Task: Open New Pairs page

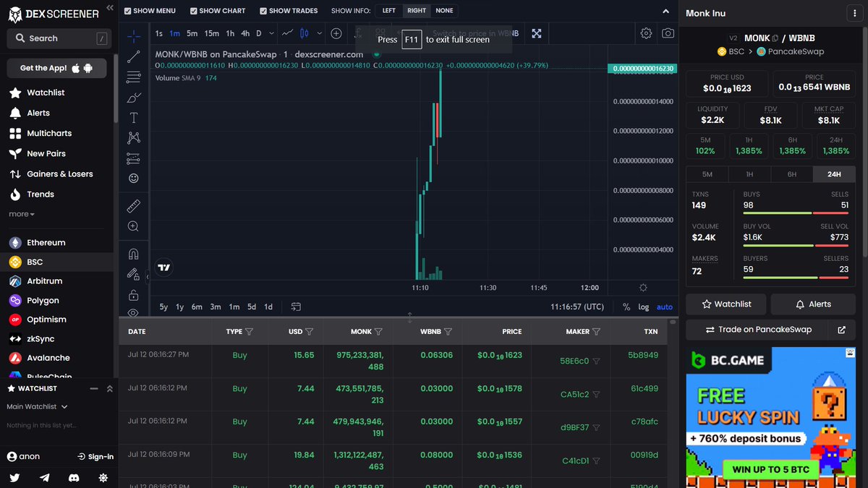Action: [x=46, y=154]
